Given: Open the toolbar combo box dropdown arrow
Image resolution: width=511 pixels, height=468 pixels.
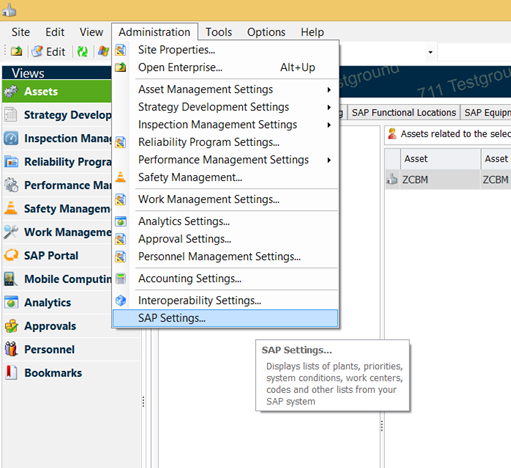Looking at the screenshot, I should [x=430, y=52].
